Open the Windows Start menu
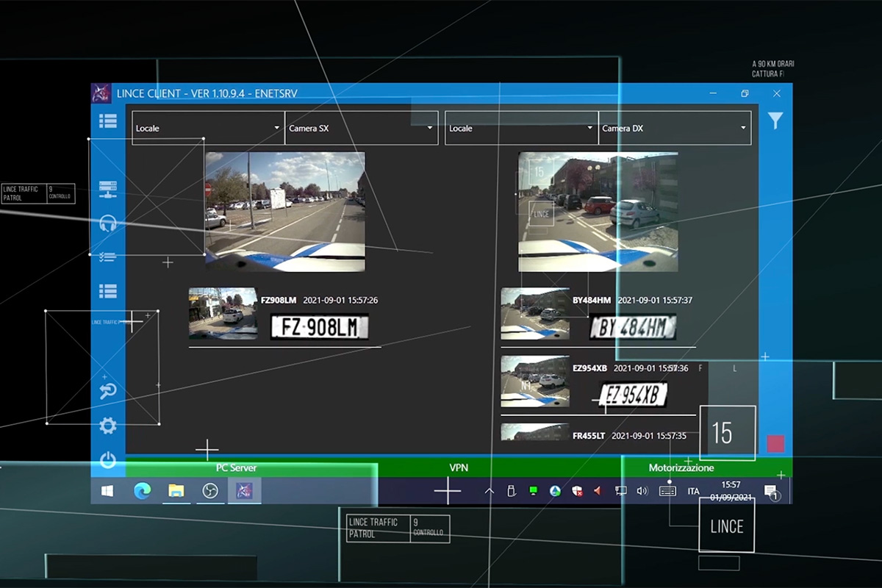This screenshot has width=882, height=588. click(107, 491)
